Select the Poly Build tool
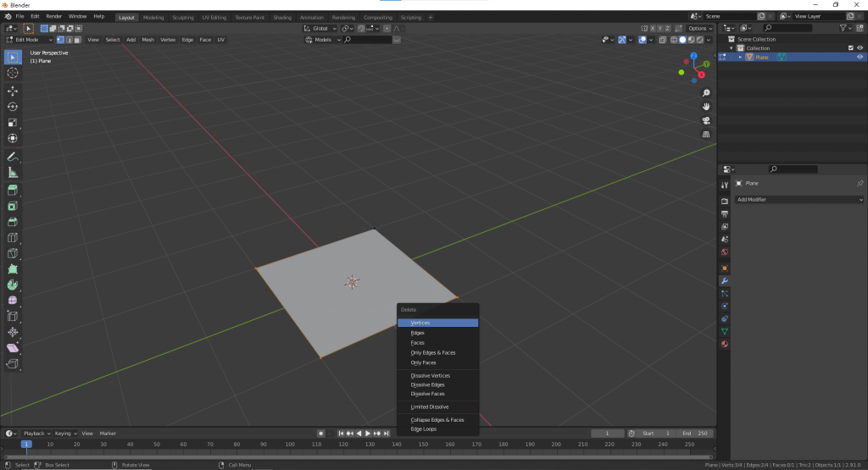 13,269
